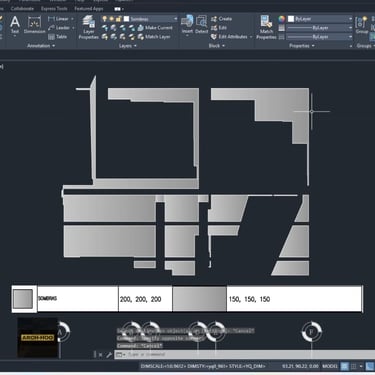Close the command line with X
This screenshot has width=375, height=375.
click(x=100, y=355)
